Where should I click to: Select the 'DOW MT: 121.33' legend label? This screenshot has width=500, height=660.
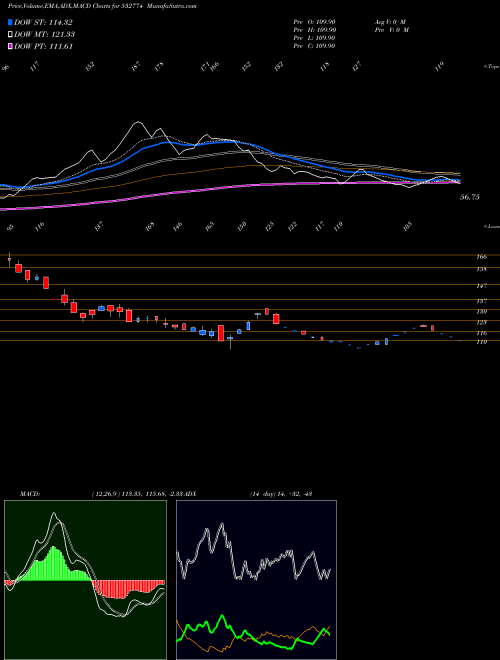pos(44,34)
